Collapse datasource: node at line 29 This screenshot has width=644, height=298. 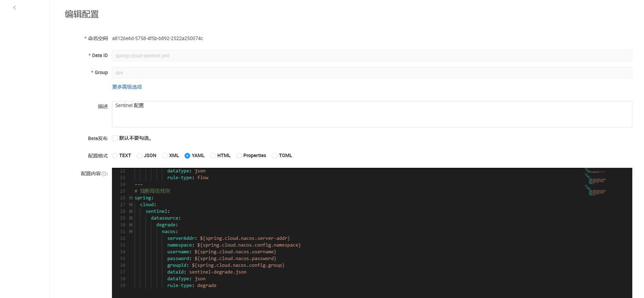pyautogui.click(x=131, y=218)
